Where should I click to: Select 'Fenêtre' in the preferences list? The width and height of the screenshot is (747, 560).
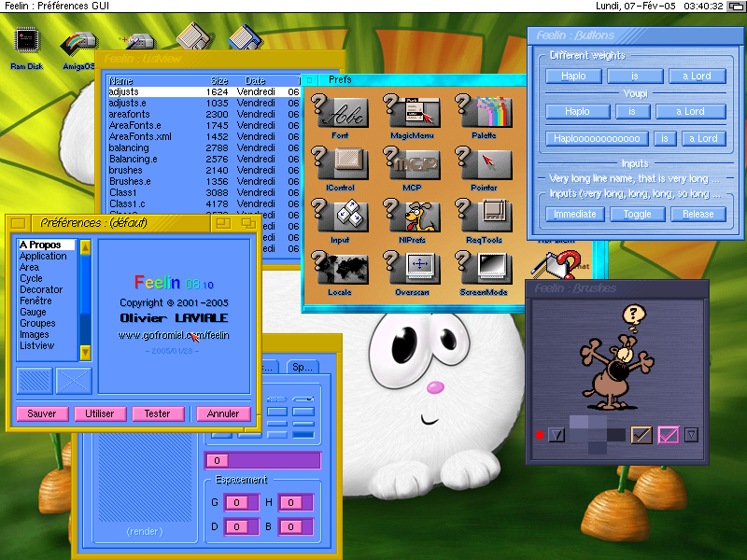click(x=47, y=301)
